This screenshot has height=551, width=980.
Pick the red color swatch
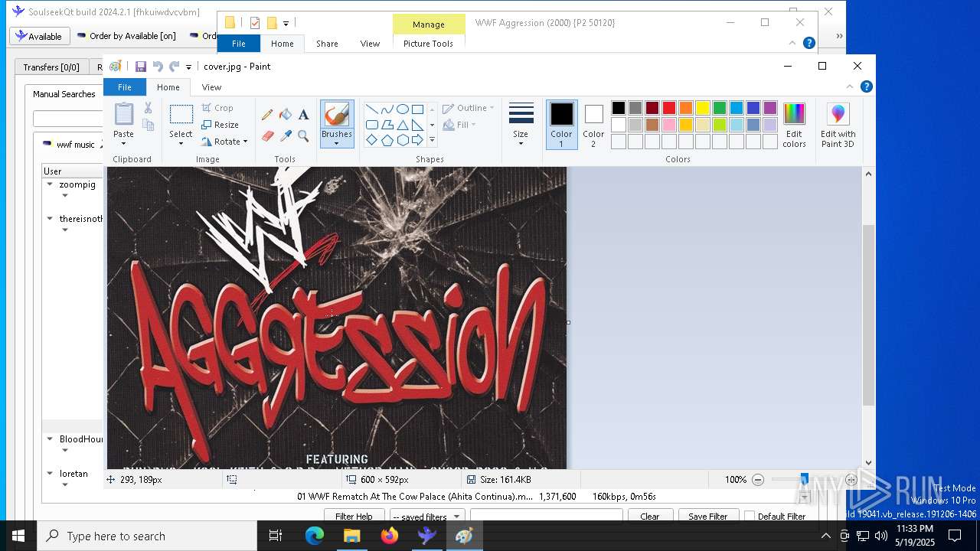pyautogui.click(x=669, y=108)
